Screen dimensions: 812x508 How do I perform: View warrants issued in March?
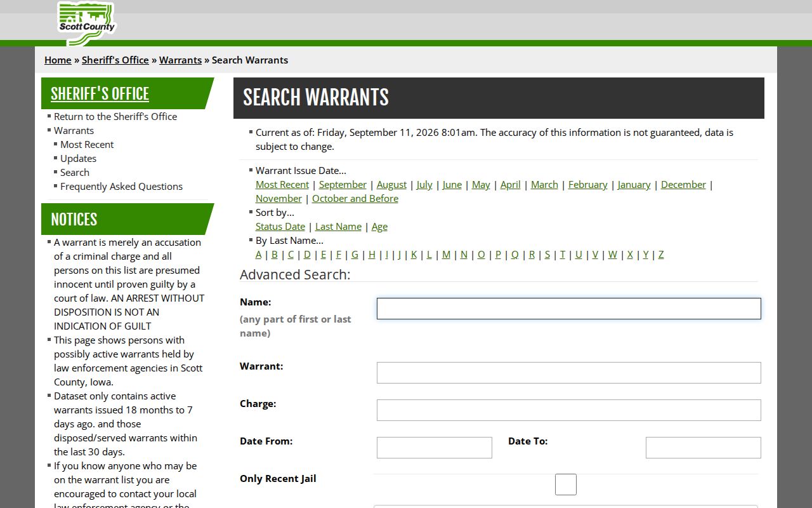point(544,184)
